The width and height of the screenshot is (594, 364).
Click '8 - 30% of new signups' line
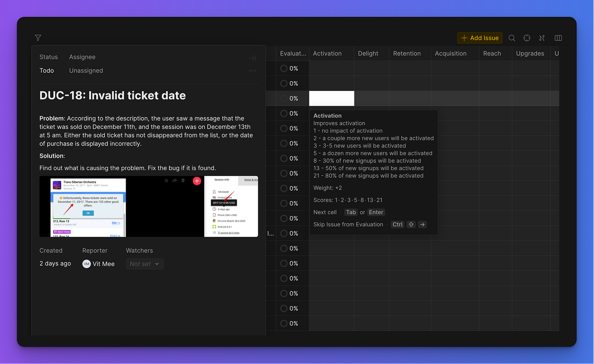point(367,161)
